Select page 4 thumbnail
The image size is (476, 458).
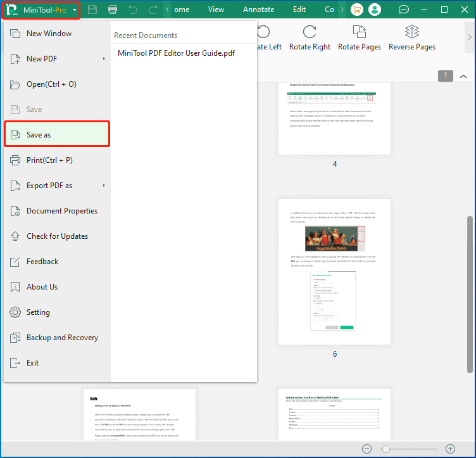pyautogui.click(x=335, y=118)
